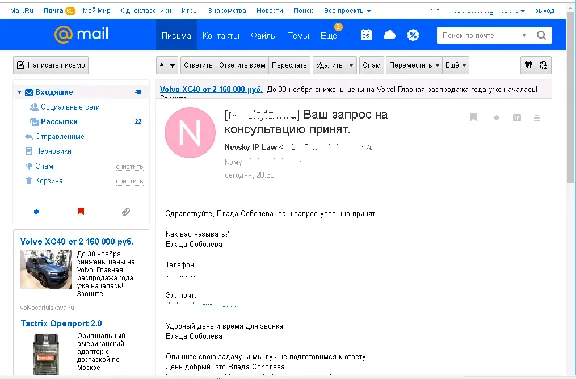The height and width of the screenshot is (379, 576).
Task: Expand the Все проекты dropdown
Action: (348, 10)
